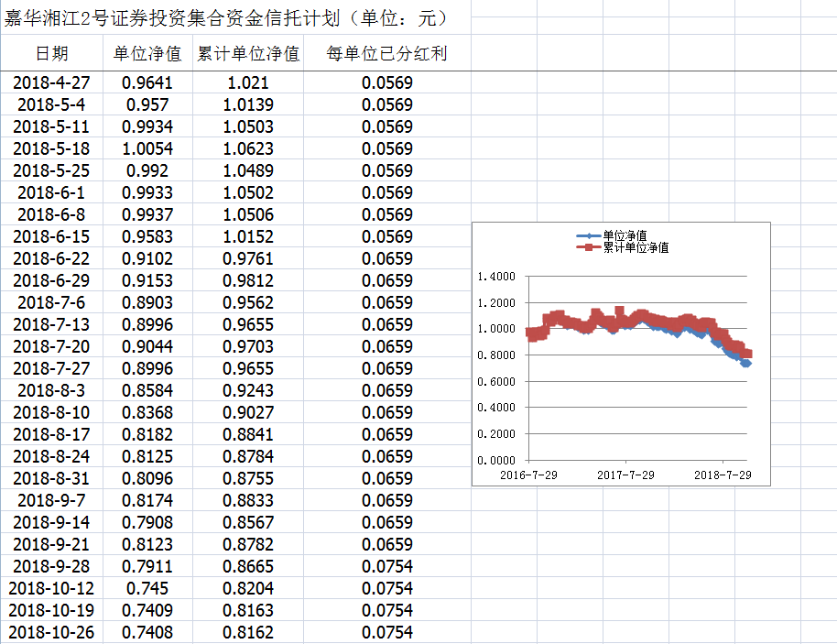
Task: Select the 每单位已分红利 header cell
Action: pyautogui.click(x=387, y=53)
